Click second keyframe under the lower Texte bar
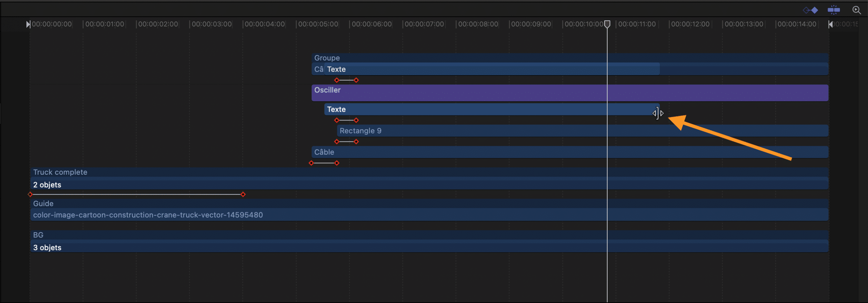 pos(356,120)
